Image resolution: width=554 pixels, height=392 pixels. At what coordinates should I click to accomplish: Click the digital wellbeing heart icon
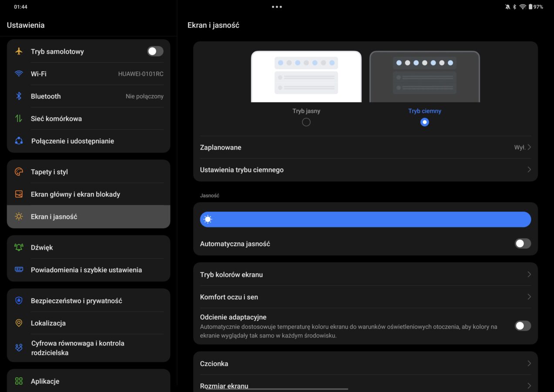coord(19,348)
